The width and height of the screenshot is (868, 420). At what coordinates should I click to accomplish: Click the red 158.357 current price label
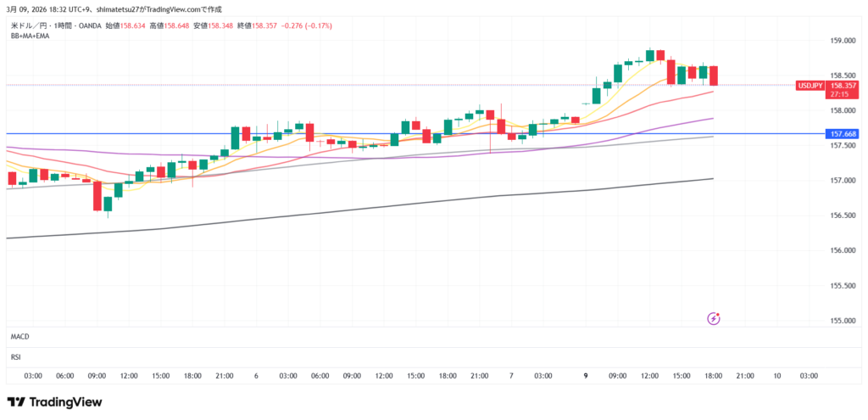click(x=843, y=86)
